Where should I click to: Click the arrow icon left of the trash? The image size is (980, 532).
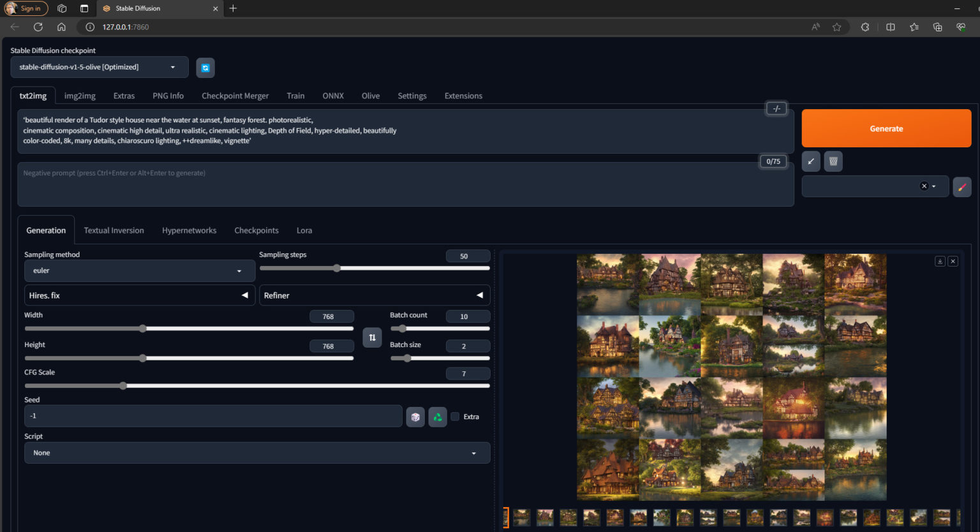point(810,161)
